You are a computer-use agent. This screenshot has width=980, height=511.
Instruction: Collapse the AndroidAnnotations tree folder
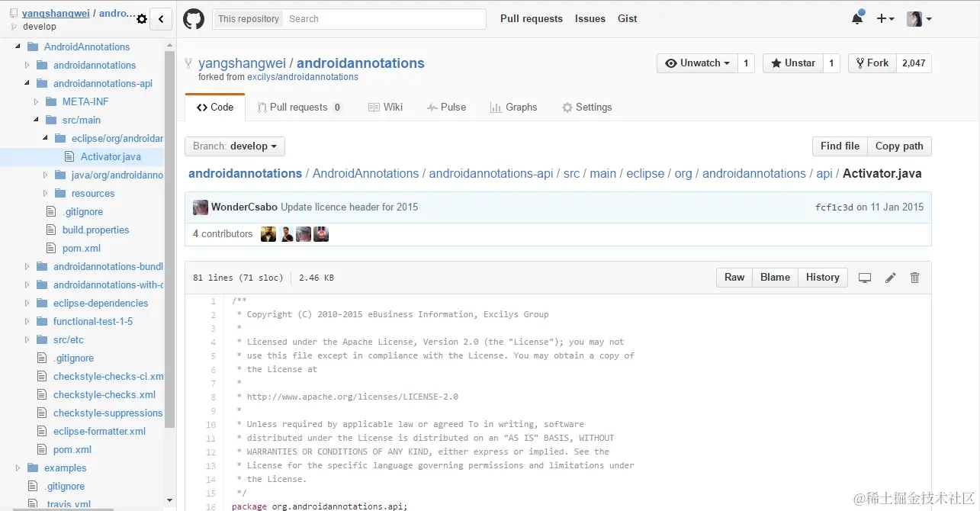pos(18,47)
